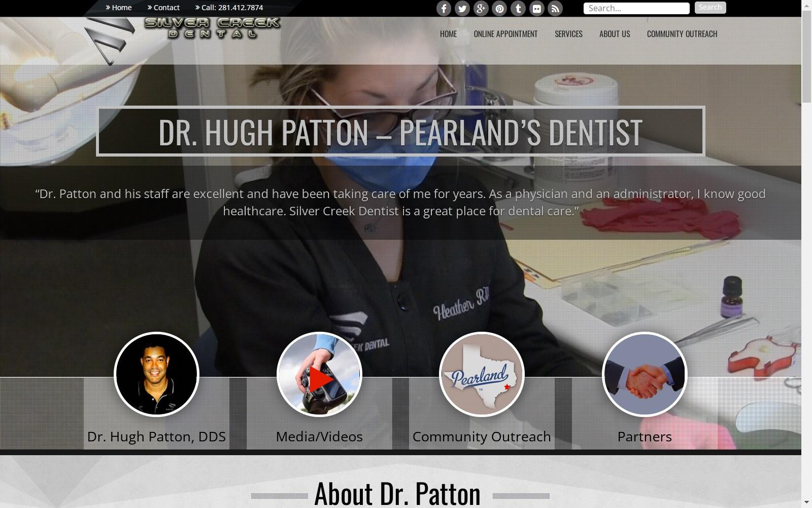
Task: Open the RSS feed icon
Action: click(x=555, y=8)
